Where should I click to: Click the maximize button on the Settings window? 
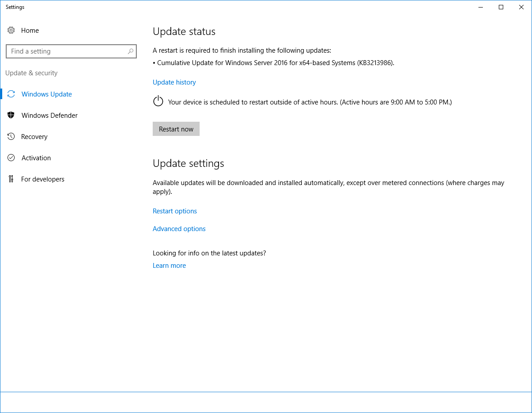coord(501,7)
